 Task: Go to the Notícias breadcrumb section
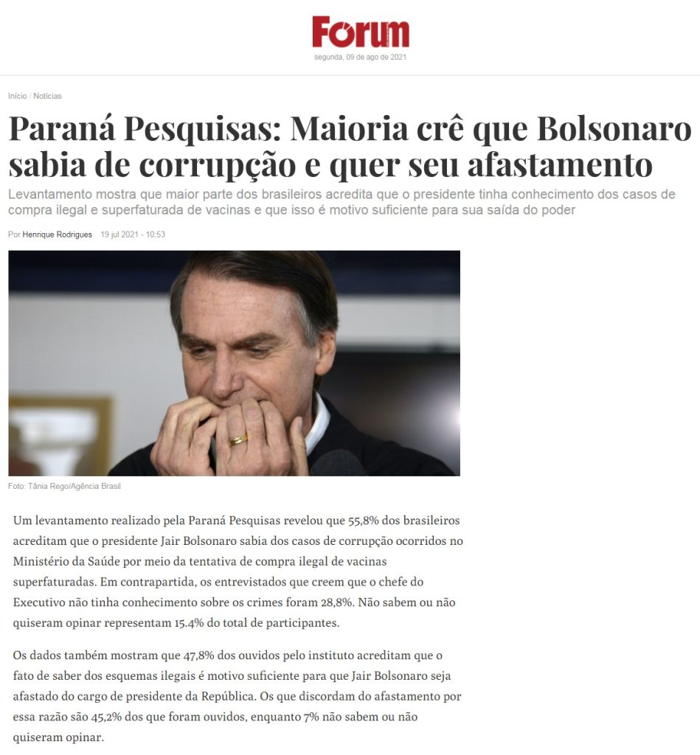pos(47,96)
